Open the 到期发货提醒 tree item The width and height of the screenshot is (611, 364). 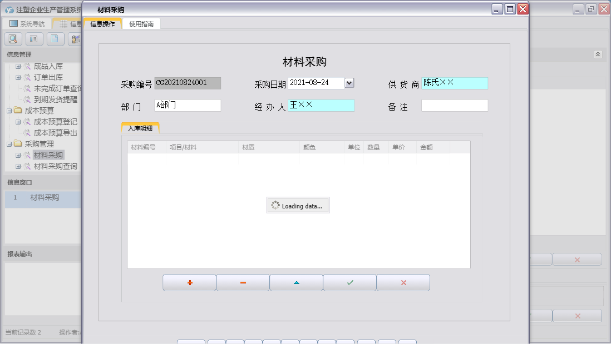56,99
